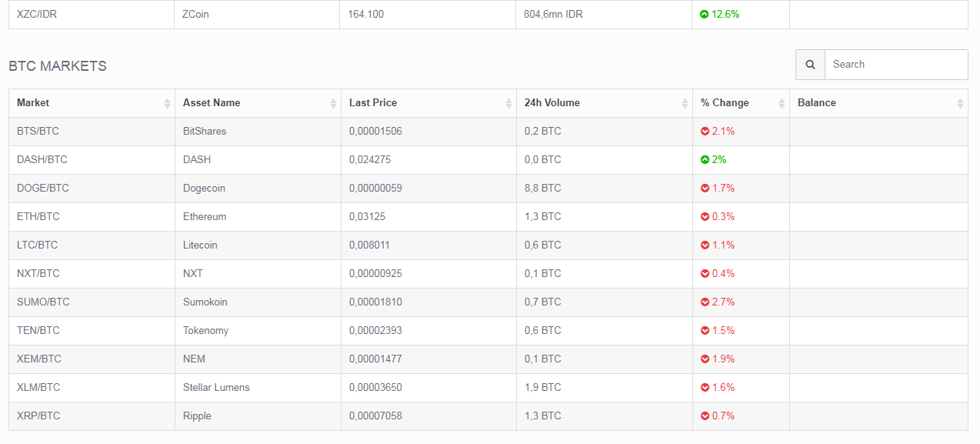The height and width of the screenshot is (444, 980).
Task: Click the down arrow icon for SUMO/BTC
Action: pos(705,302)
